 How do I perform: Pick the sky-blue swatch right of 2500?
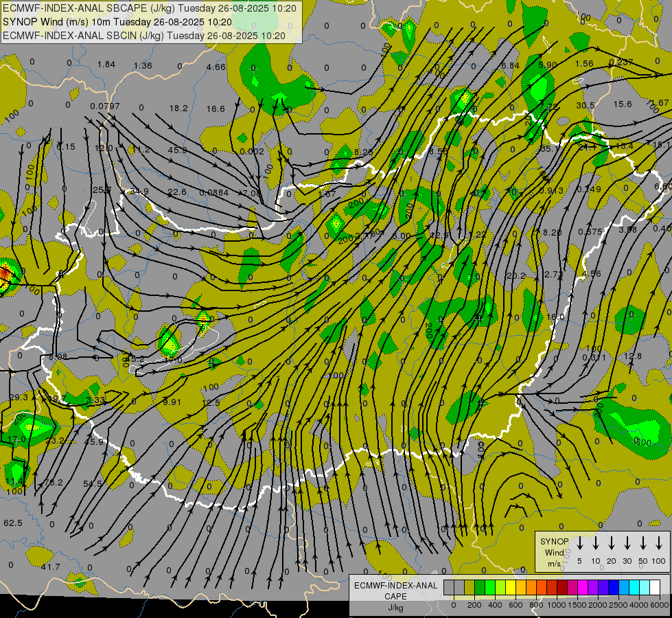pyautogui.click(x=624, y=588)
